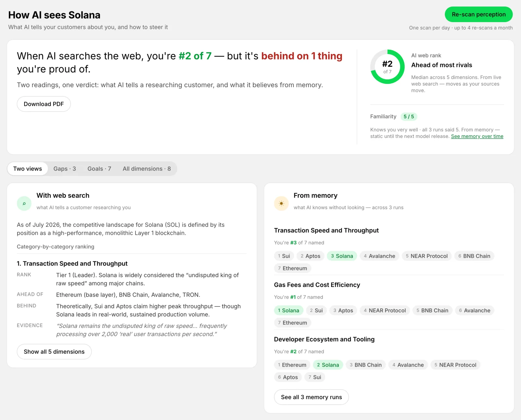Select '1 Sui' chip in memory Transaction Speed ranking
Screen dimensions: 521x420
click(284, 256)
